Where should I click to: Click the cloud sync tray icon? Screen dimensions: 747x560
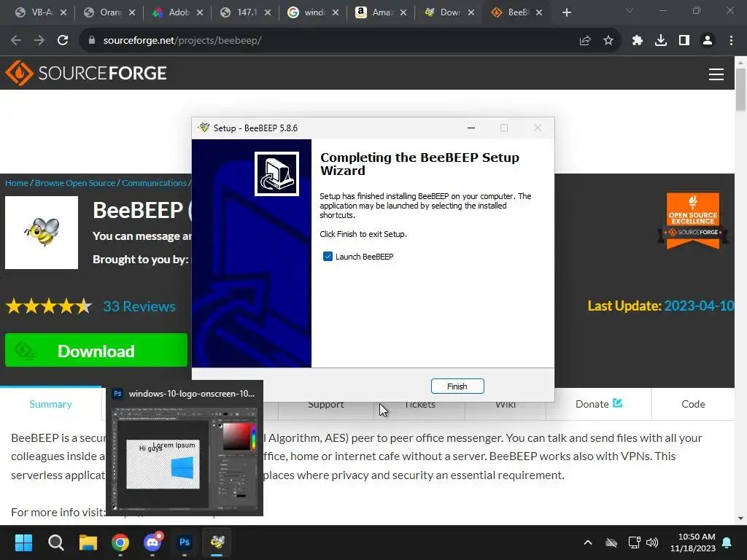point(611,542)
